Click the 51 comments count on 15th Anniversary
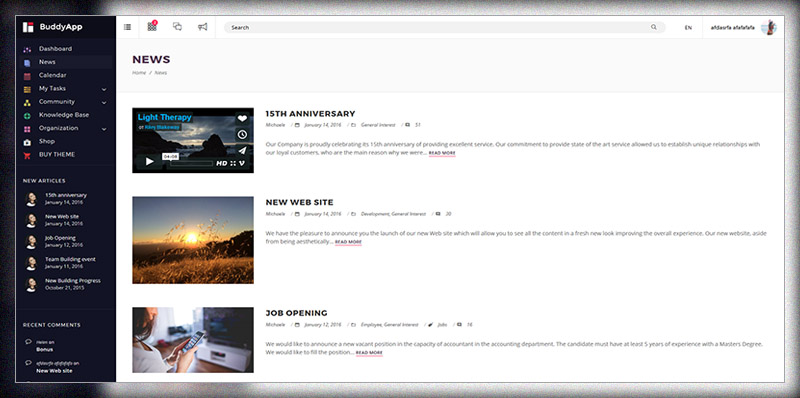The image size is (800, 398). pyautogui.click(x=418, y=125)
